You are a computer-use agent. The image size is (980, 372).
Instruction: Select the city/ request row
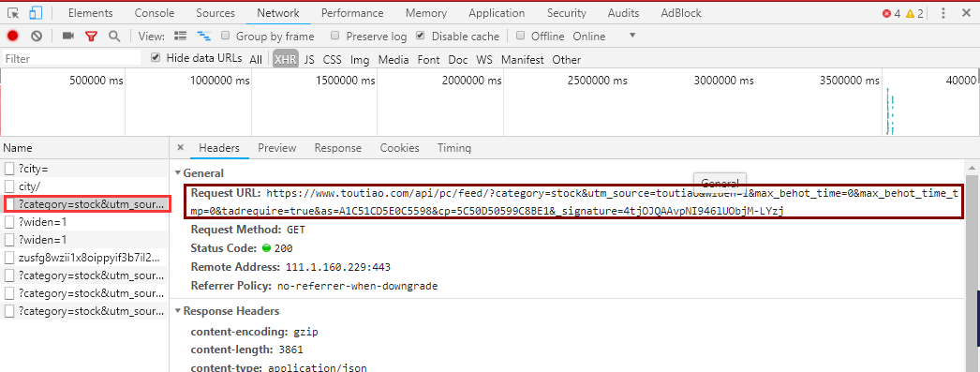[x=84, y=186]
